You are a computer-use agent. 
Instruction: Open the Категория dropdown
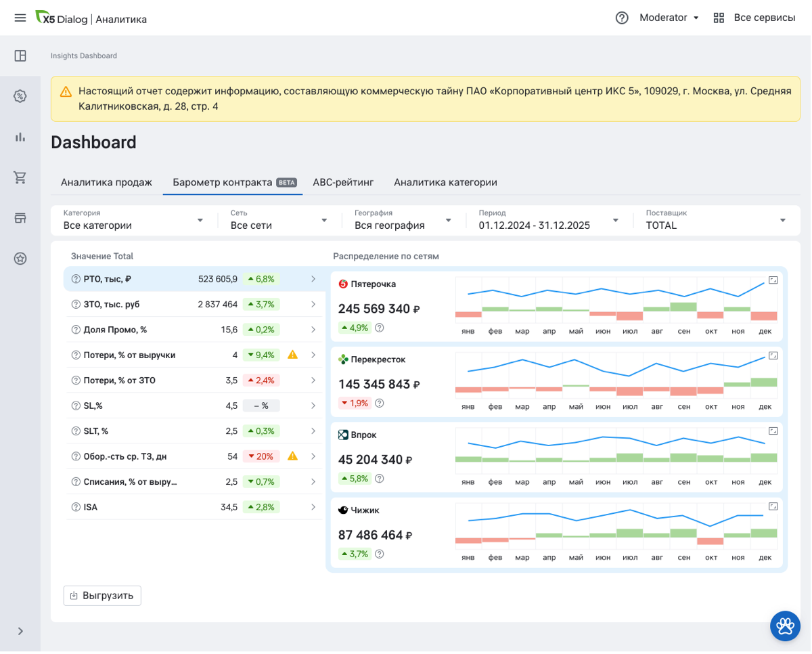134,220
